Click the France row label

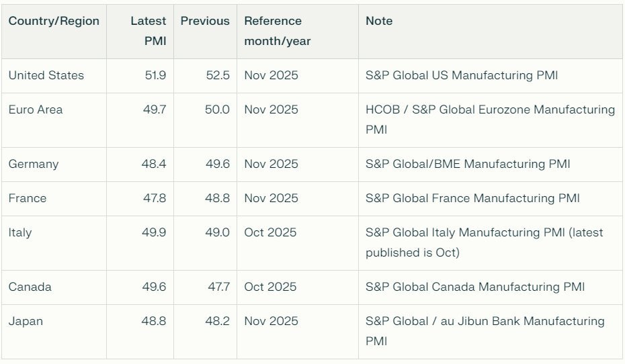pos(28,198)
